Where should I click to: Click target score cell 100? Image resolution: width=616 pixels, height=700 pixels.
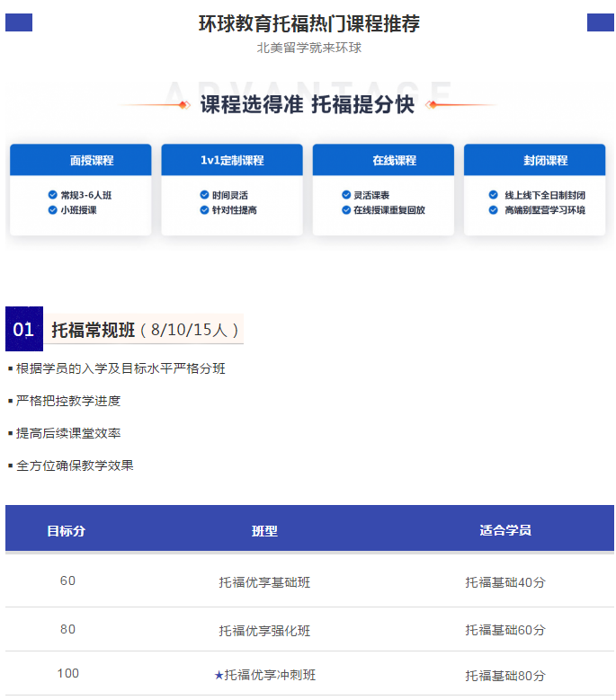(x=68, y=673)
